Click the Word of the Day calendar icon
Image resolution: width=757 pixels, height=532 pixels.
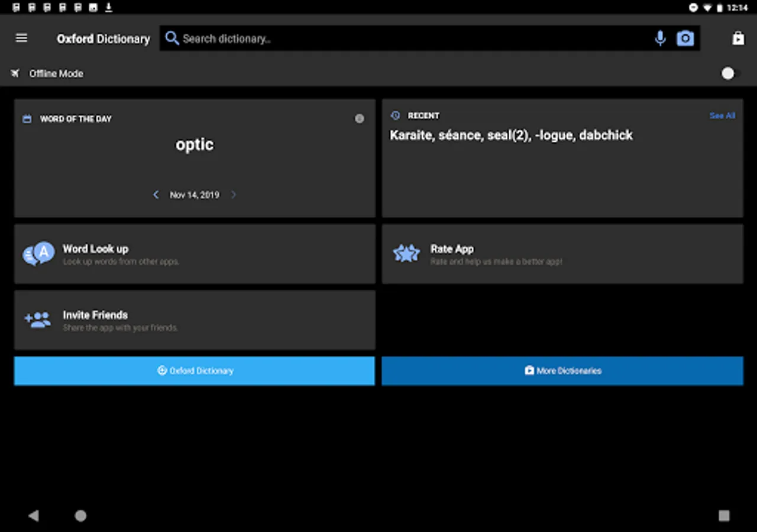[x=27, y=119]
